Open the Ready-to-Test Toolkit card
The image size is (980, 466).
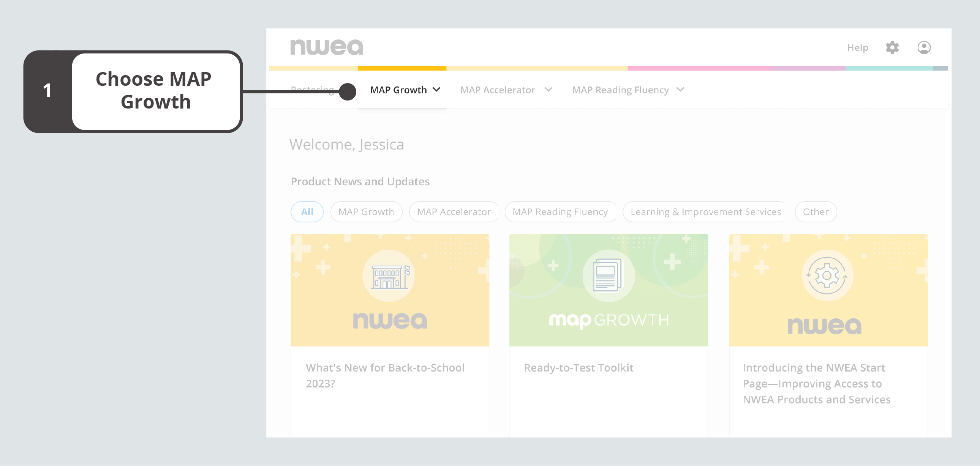[x=578, y=368]
